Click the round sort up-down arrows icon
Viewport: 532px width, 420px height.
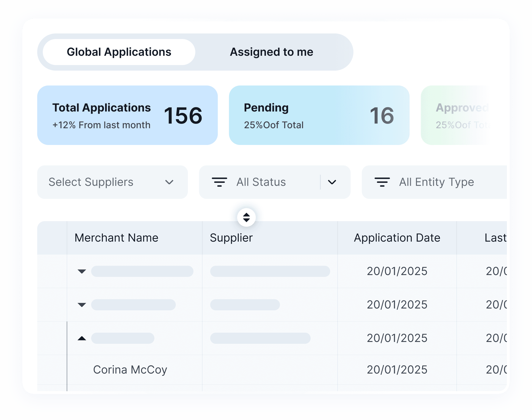click(246, 217)
